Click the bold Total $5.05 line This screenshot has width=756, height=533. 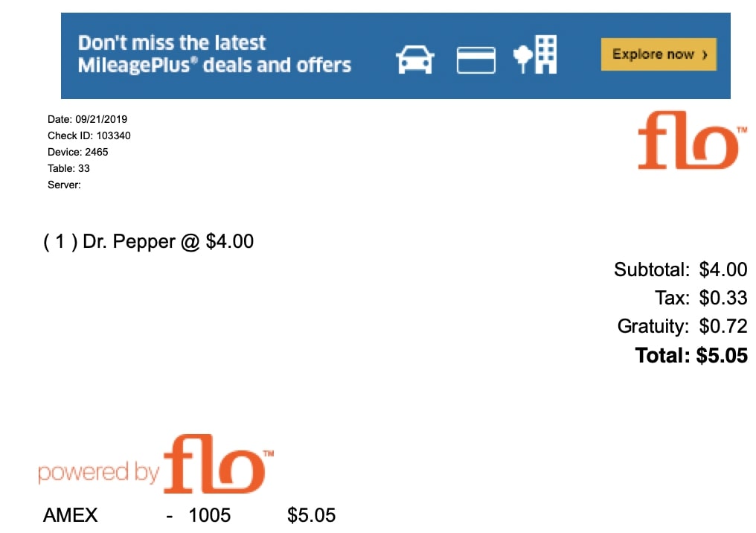click(x=691, y=356)
